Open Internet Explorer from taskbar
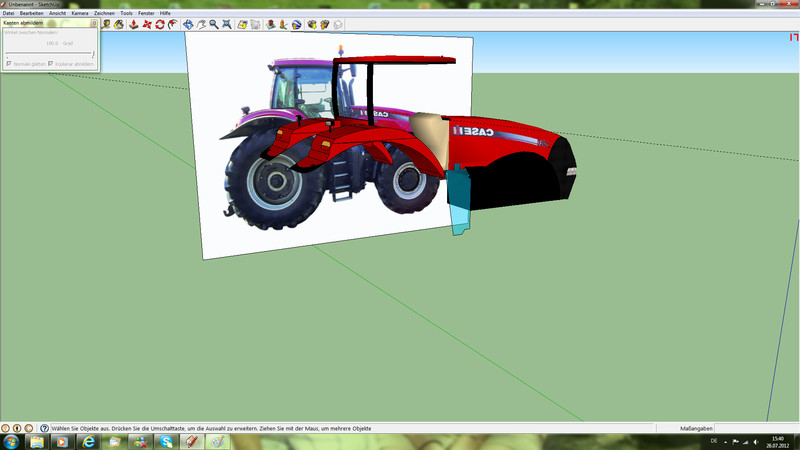 click(x=88, y=442)
